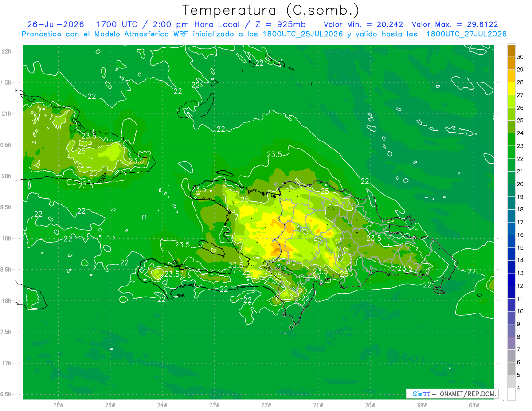Screen dimensions: 532x411
Task: Click the '20' label on the color scale
Action: point(520,184)
